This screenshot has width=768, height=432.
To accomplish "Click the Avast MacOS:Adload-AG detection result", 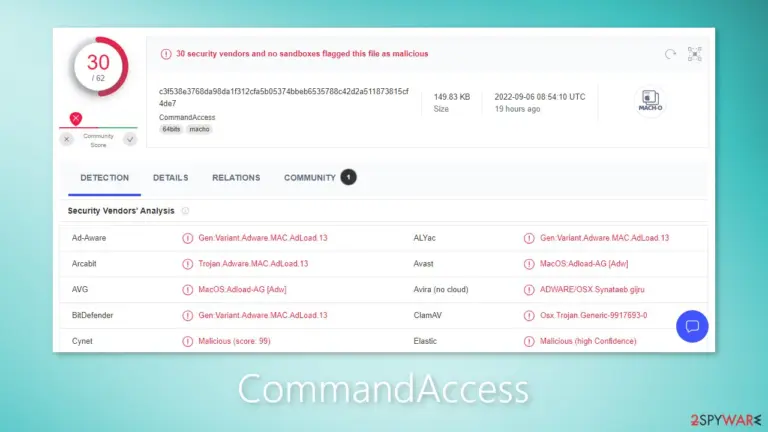I will pos(584,264).
